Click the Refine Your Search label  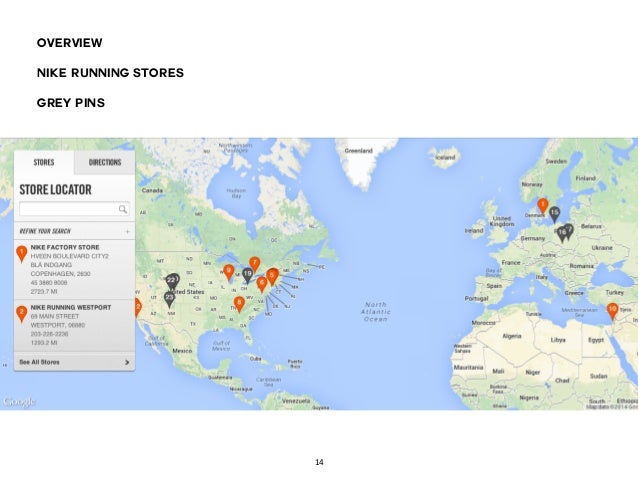(45, 231)
